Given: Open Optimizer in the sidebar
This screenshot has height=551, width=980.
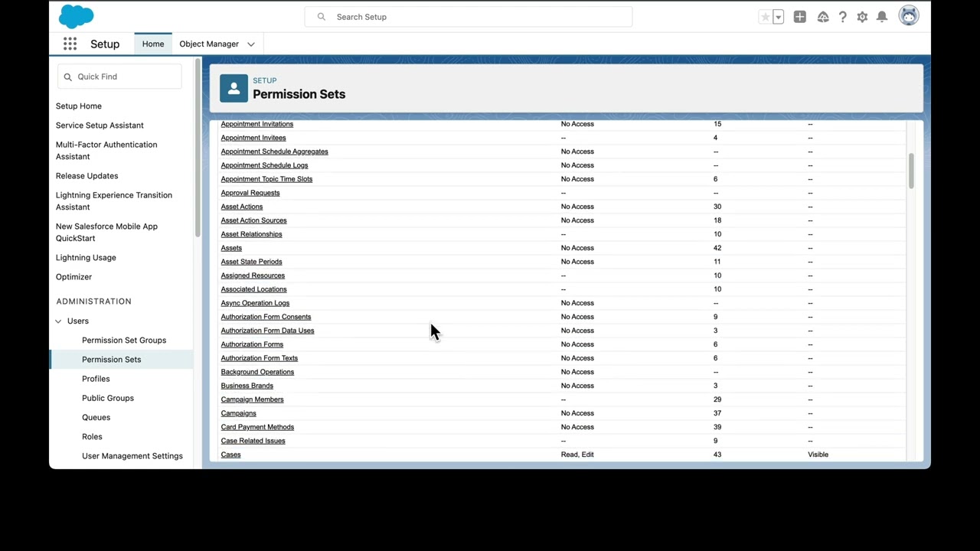Looking at the screenshot, I should (73, 277).
